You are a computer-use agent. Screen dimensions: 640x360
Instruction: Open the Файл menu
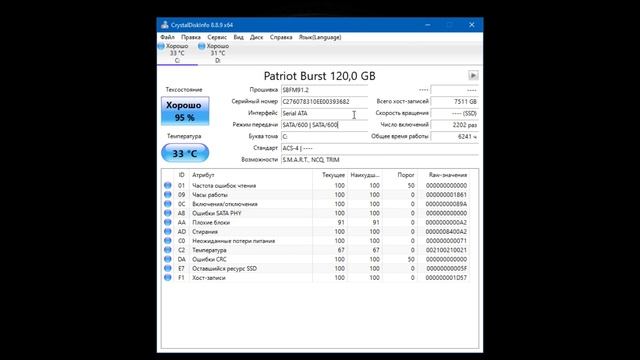pos(167,37)
